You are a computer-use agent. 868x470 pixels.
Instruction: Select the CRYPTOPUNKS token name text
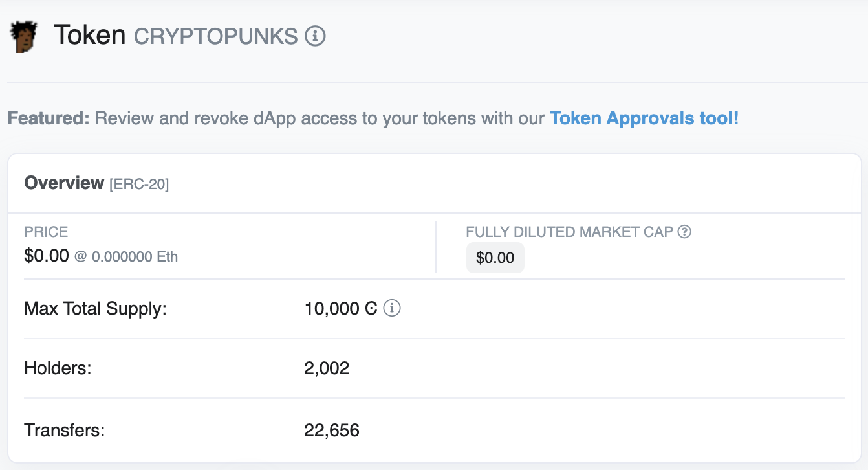pyautogui.click(x=215, y=36)
